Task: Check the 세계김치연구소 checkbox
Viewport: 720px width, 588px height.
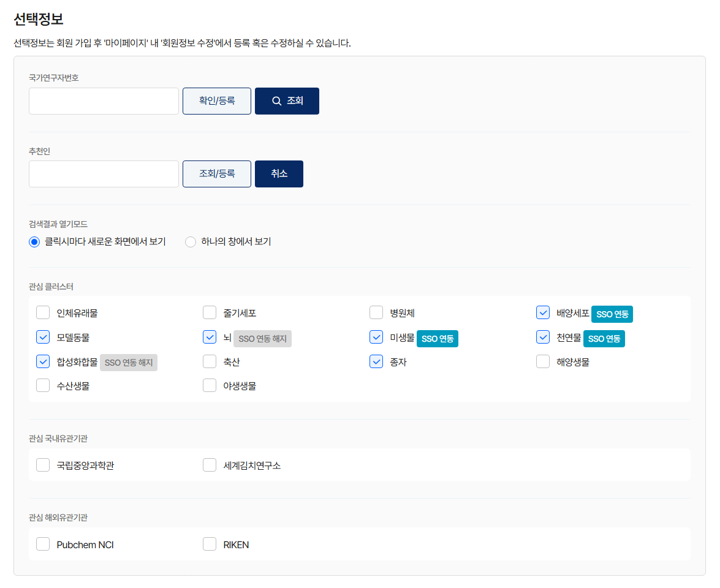Action: pyautogui.click(x=210, y=465)
